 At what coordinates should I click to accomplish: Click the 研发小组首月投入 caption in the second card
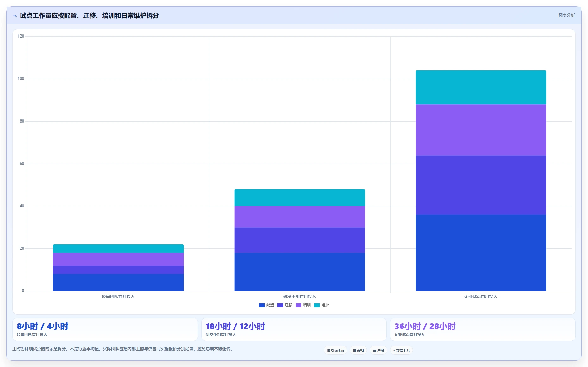coord(221,335)
